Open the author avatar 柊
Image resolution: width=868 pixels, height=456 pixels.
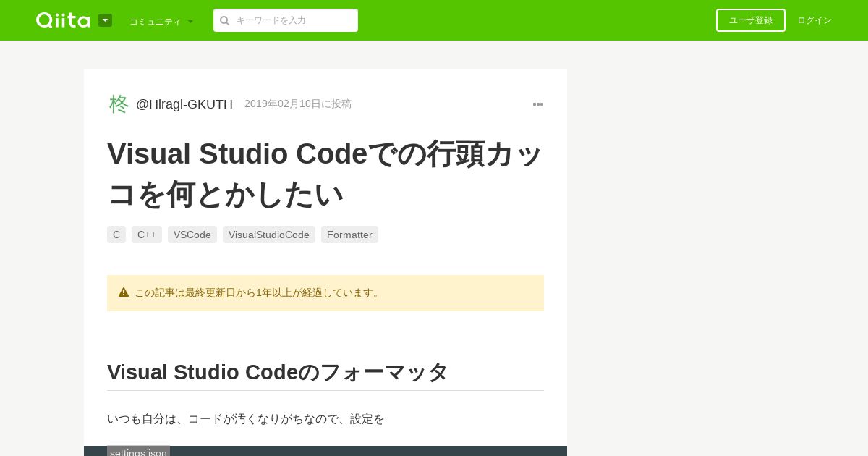pyautogui.click(x=119, y=104)
